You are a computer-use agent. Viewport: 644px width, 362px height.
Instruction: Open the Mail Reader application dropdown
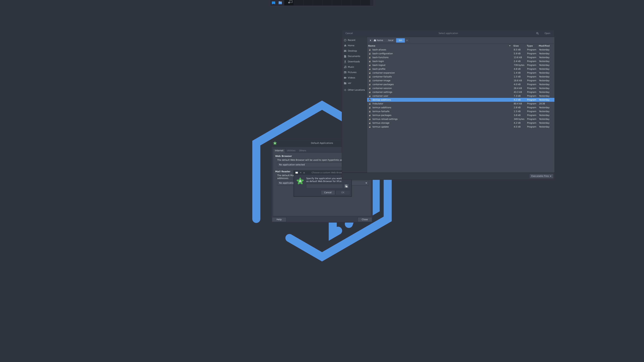(366, 183)
